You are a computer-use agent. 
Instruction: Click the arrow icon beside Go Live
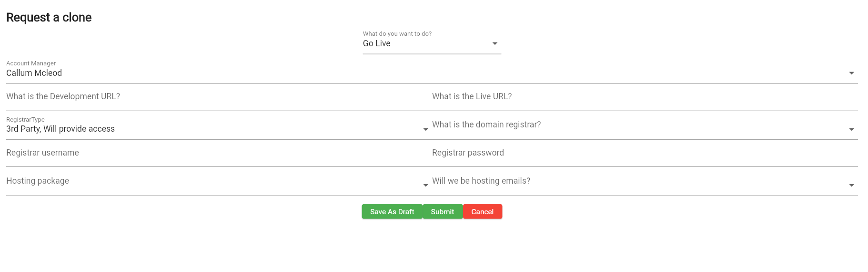(x=495, y=43)
